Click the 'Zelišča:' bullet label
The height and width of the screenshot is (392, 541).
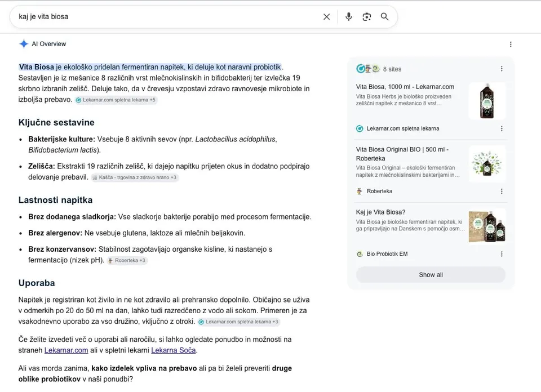coord(41,166)
